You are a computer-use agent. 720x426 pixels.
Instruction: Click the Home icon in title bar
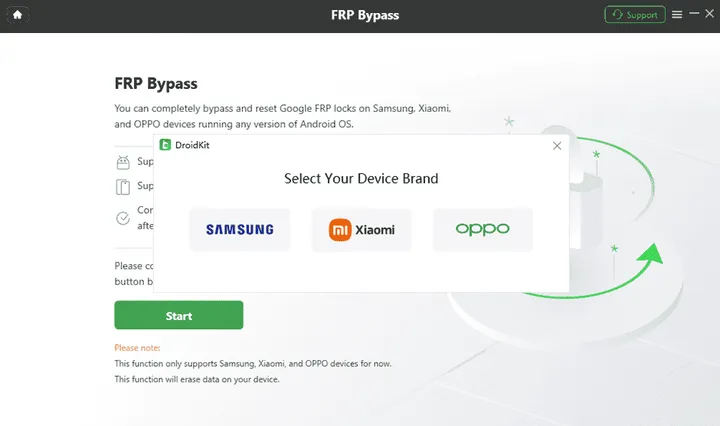[x=18, y=15]
